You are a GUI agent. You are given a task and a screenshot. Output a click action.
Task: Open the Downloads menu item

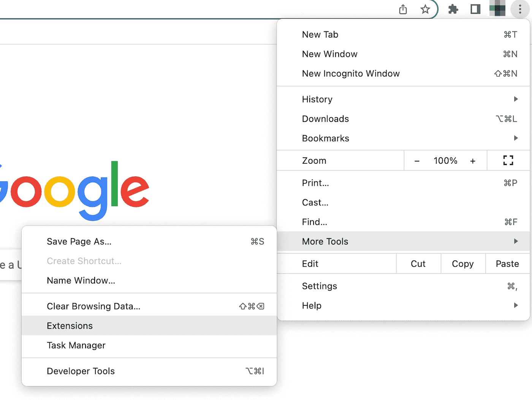325,119
